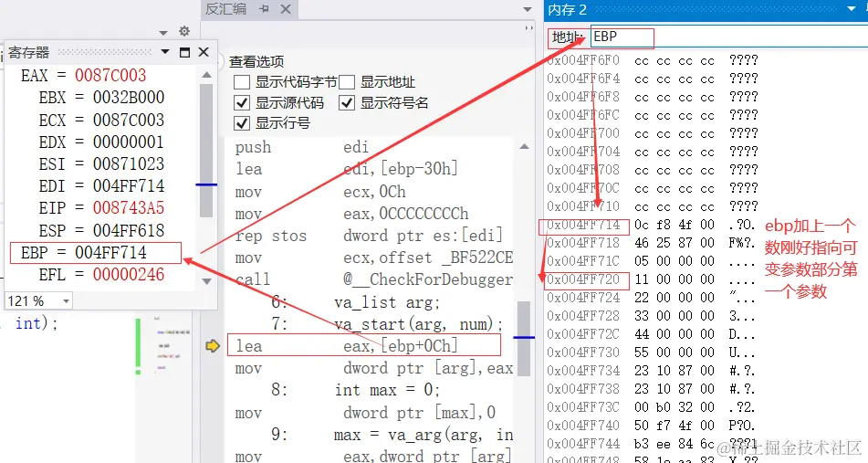Click the gear settings icon above Registers panel
The width and height of the screenshot is (868, 463).
(184, 31)
